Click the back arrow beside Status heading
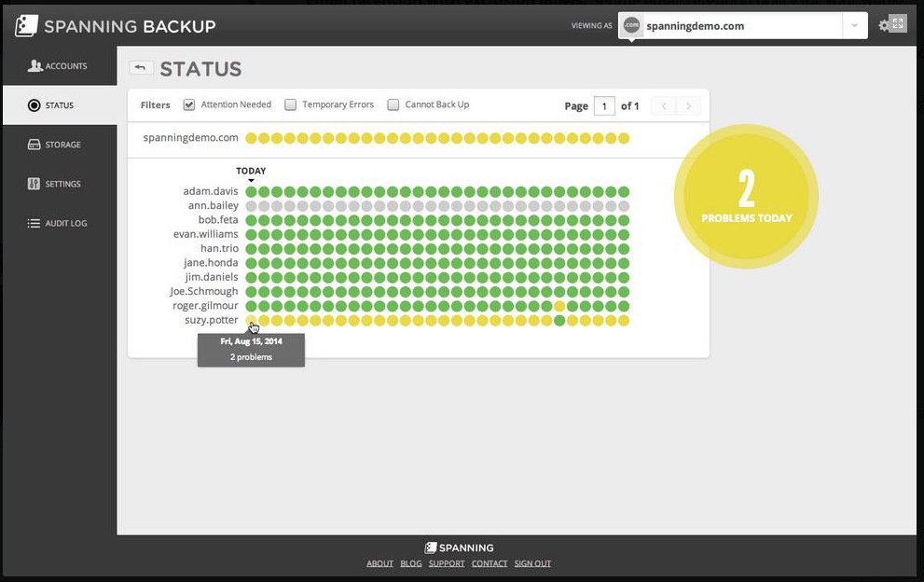The width and height of the screenshot is (924, 582). coord(142,68)
